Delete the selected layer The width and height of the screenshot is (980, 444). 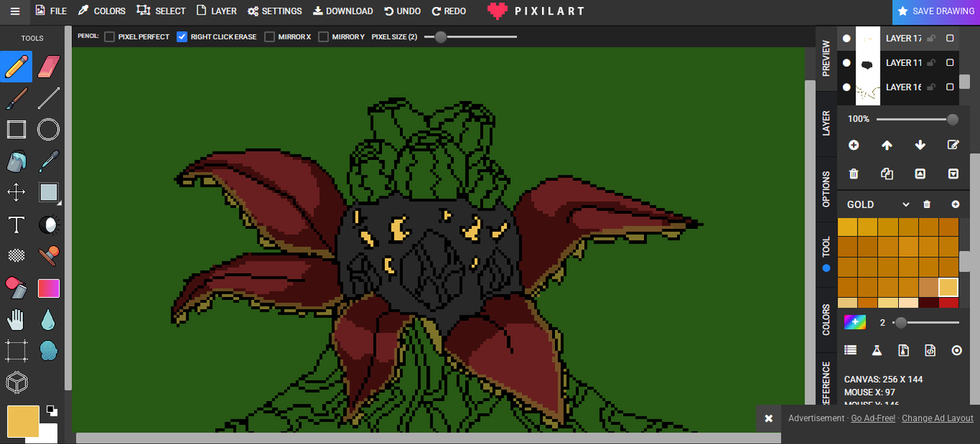[854, 174]
